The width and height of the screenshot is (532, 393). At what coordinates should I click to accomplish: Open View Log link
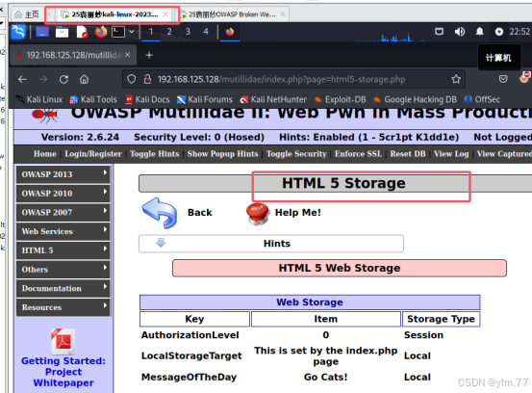coord(451,154)
